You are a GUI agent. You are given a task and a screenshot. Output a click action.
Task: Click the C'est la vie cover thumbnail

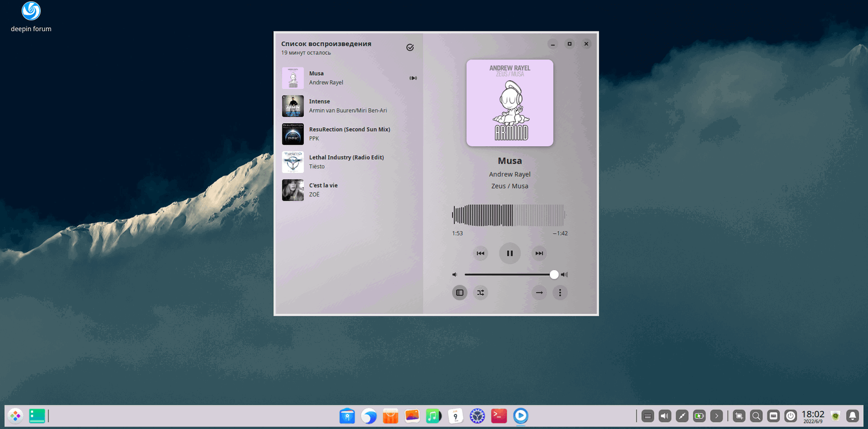pos(293,190)
